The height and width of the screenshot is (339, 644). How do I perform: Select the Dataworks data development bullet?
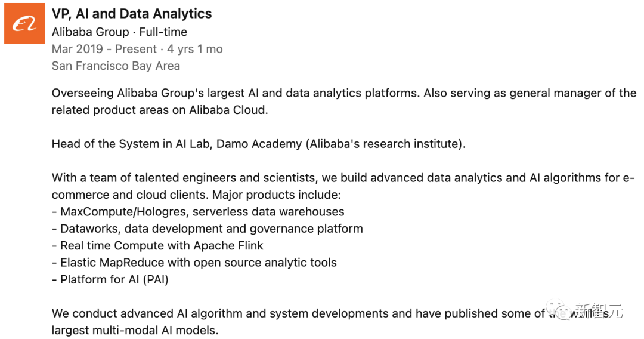(208, 229)
